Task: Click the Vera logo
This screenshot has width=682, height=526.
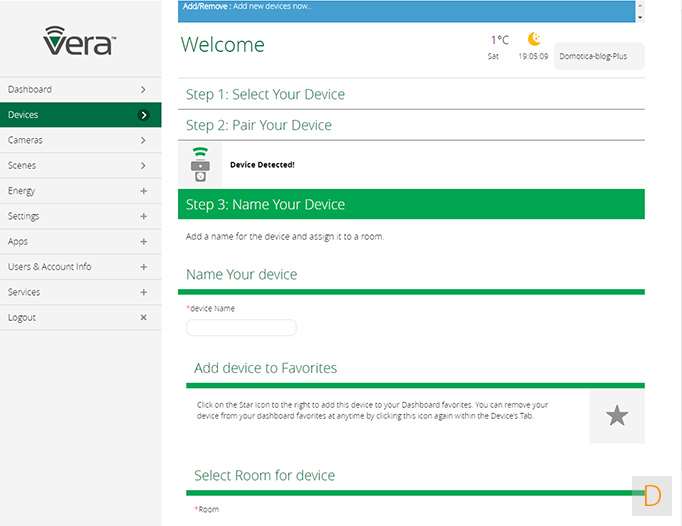Action: click(80, 40)
